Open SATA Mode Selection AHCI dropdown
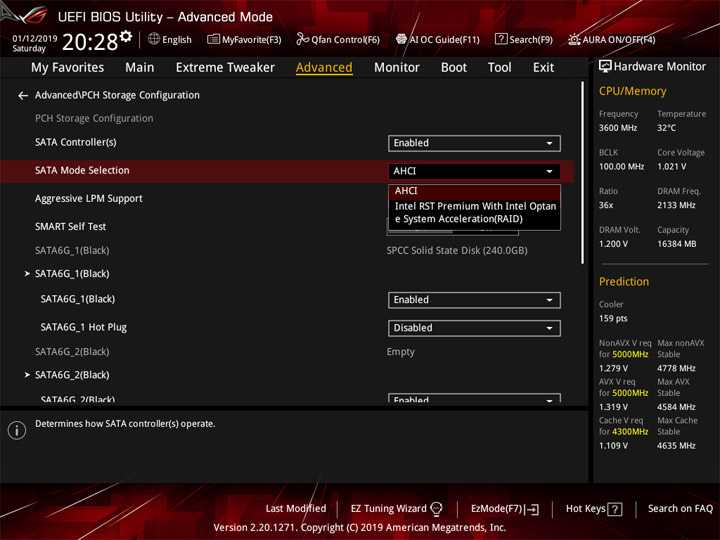720x540 pixels. point(474,171)
